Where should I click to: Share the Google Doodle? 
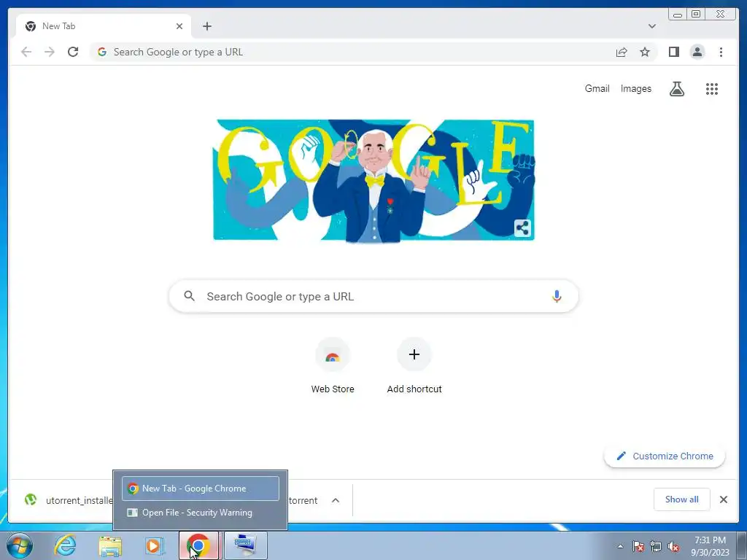tap(522, 228)
